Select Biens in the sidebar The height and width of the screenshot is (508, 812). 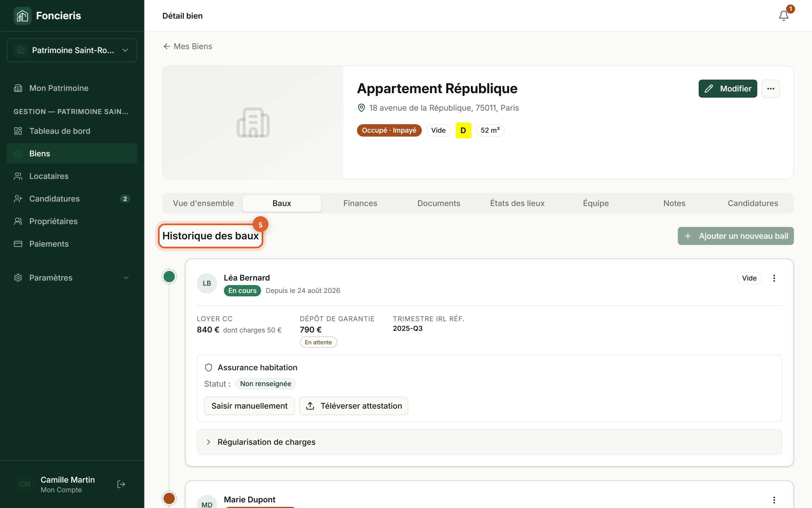[72, 154]
